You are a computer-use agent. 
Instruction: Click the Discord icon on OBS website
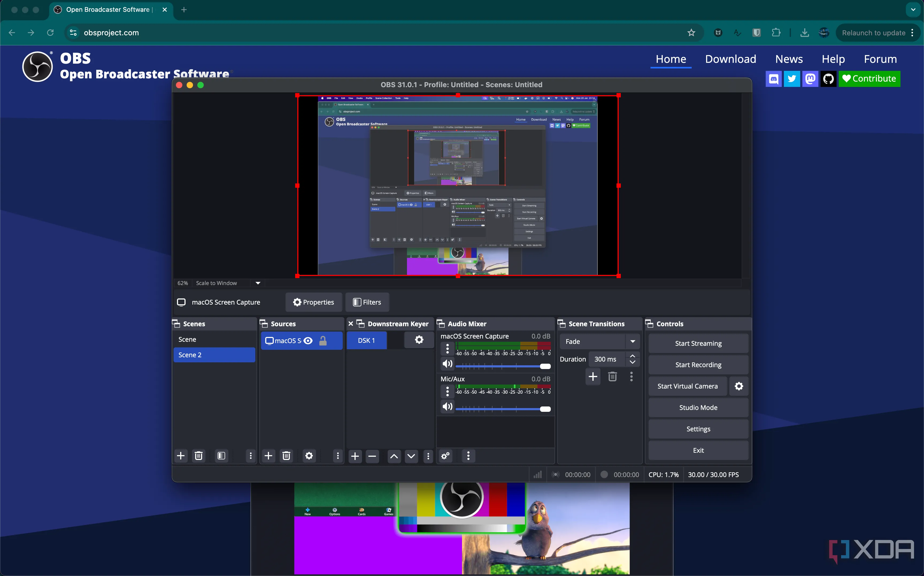(773, 79)
